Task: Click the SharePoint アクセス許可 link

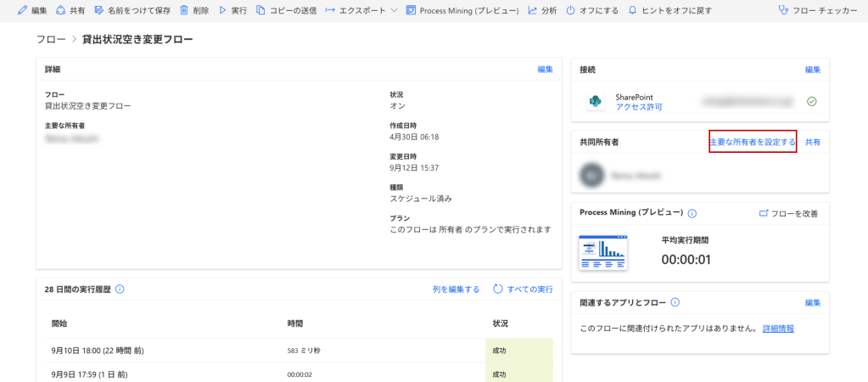Action: pos(638,107)
